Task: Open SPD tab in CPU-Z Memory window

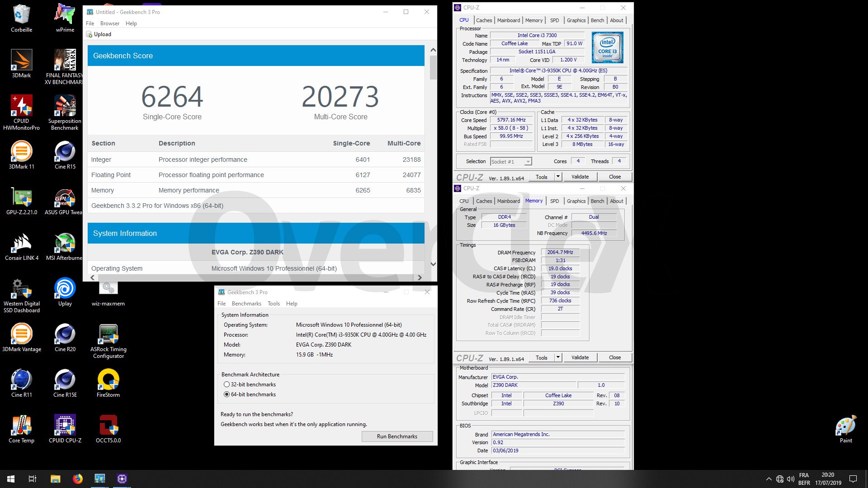Action: tap(554, 201)
